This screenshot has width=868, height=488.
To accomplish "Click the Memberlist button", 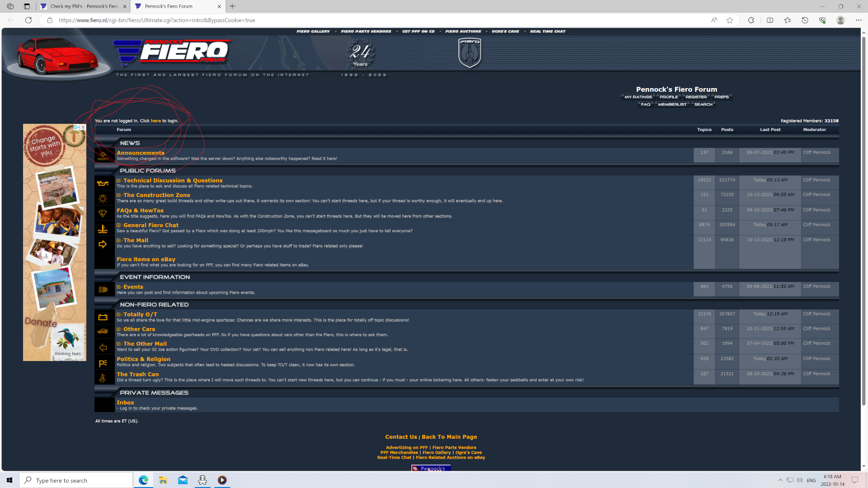I will click(672, 104).
